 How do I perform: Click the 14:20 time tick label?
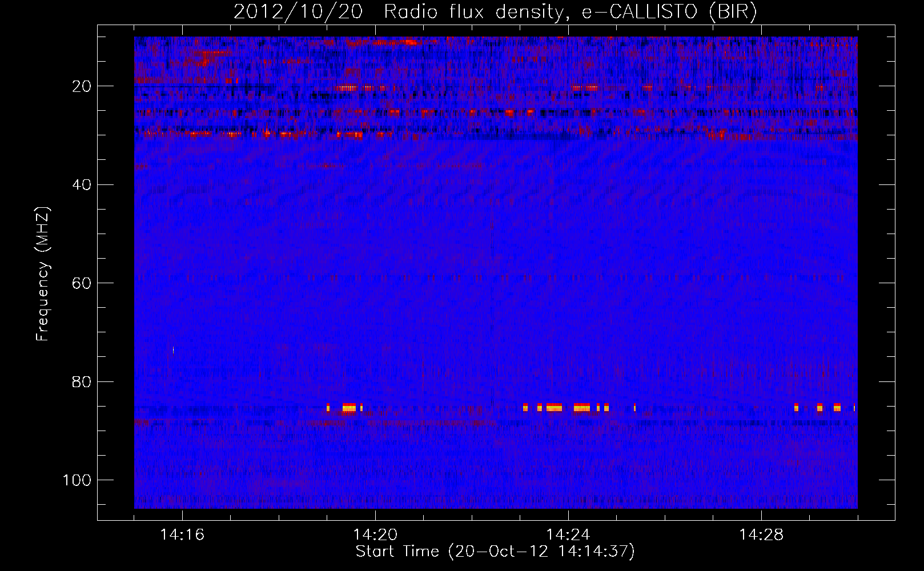pos(375,535)
